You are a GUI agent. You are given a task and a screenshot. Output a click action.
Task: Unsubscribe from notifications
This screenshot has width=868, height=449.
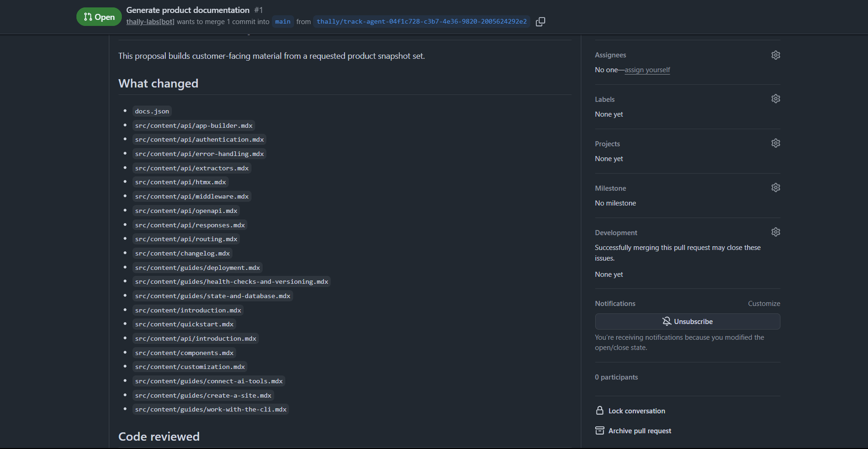tap(687, 321)
